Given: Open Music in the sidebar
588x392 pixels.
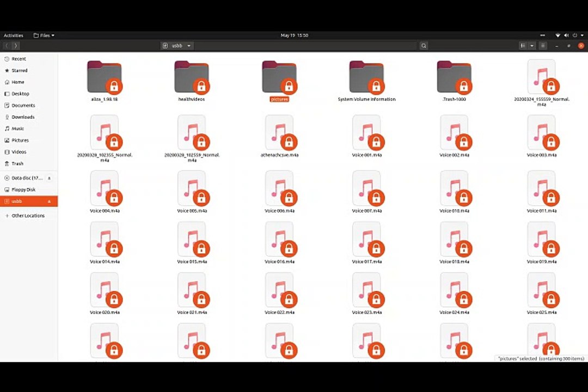Looking at the screenshot, I should pyautogui.click(x=29, y=128).
